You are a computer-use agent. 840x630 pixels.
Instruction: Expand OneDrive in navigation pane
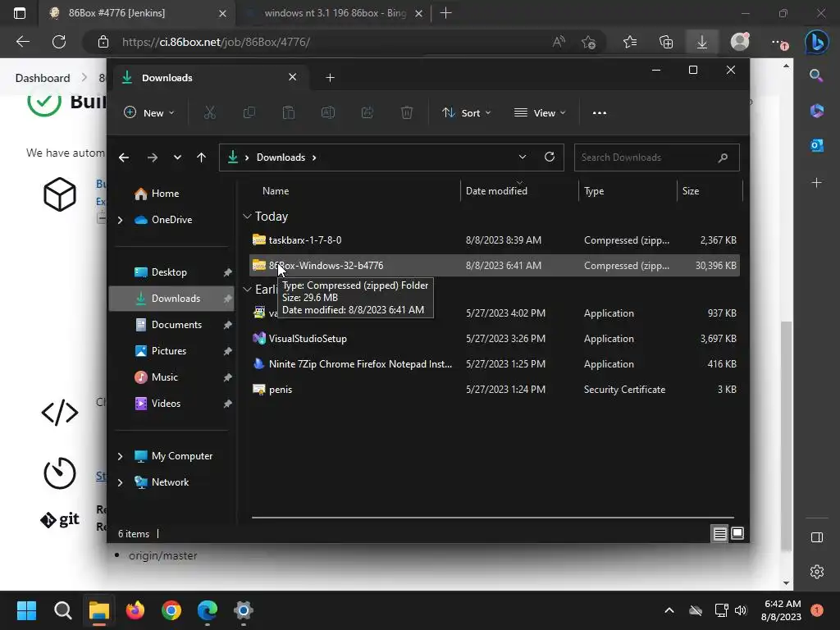(x=120, y=220)
